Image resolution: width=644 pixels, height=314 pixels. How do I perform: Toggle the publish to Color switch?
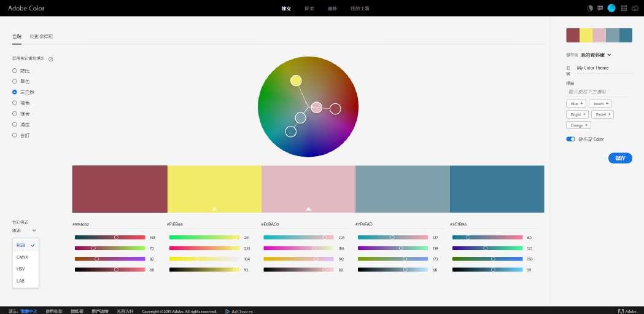click(570, 139)
